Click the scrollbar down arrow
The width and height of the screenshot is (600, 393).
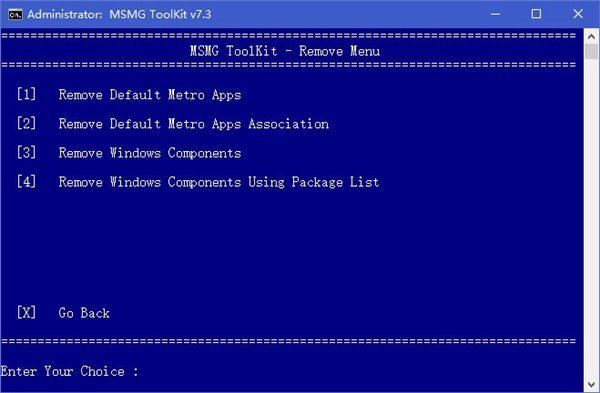point(591,384)
